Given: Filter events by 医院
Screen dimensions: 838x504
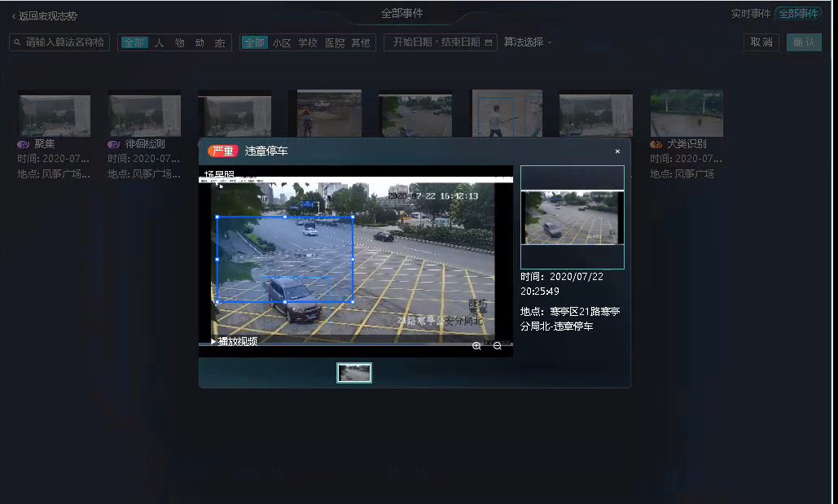Looking at the screenshot, I should pos(335,43).
